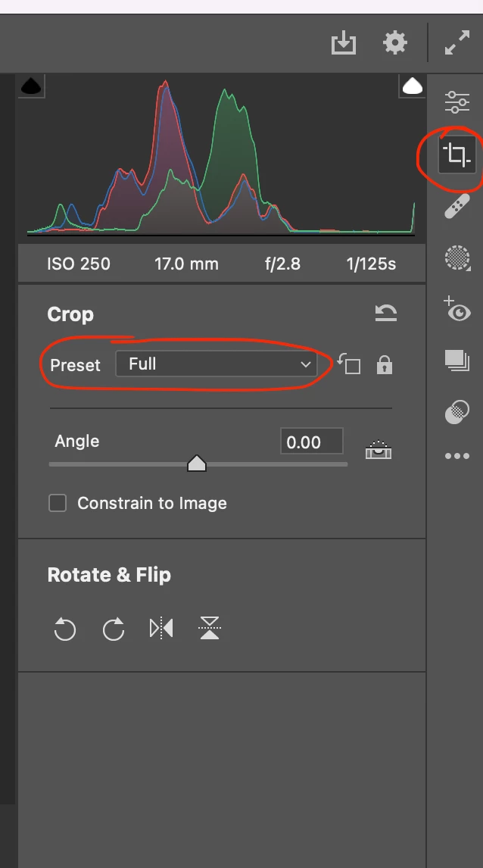Select the Crop tool icon
483x868 pixels.
coord(456,155)
